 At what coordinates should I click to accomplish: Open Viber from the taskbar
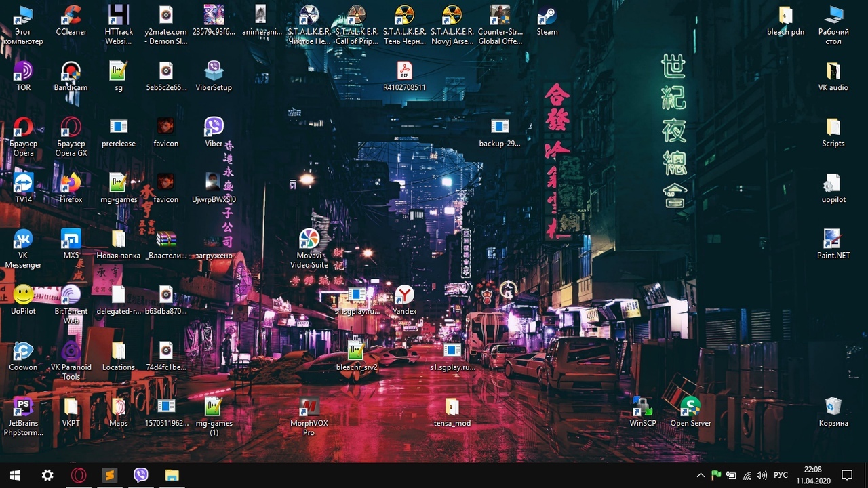(141, 475)
